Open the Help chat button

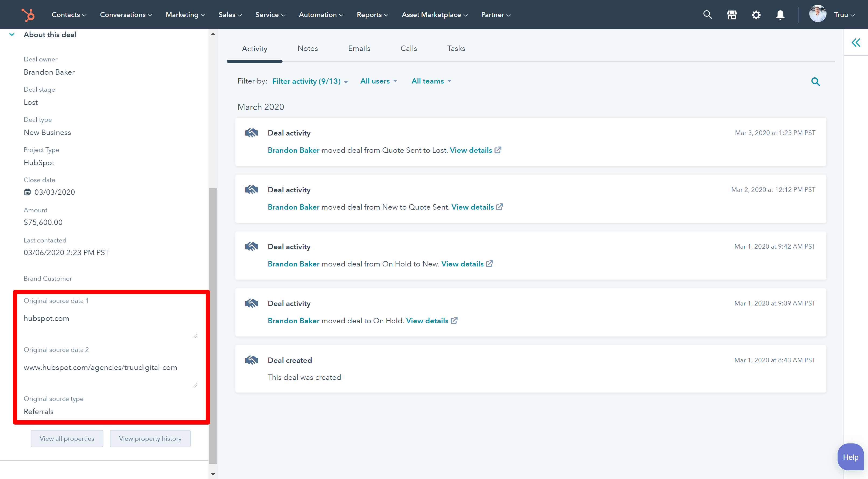pos(850,457)
